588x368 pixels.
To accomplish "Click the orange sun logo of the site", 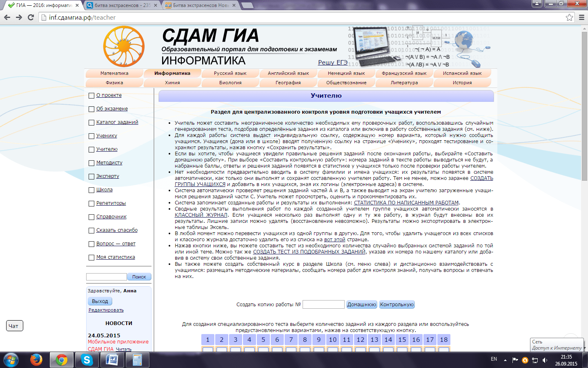I will coord(124,46).
